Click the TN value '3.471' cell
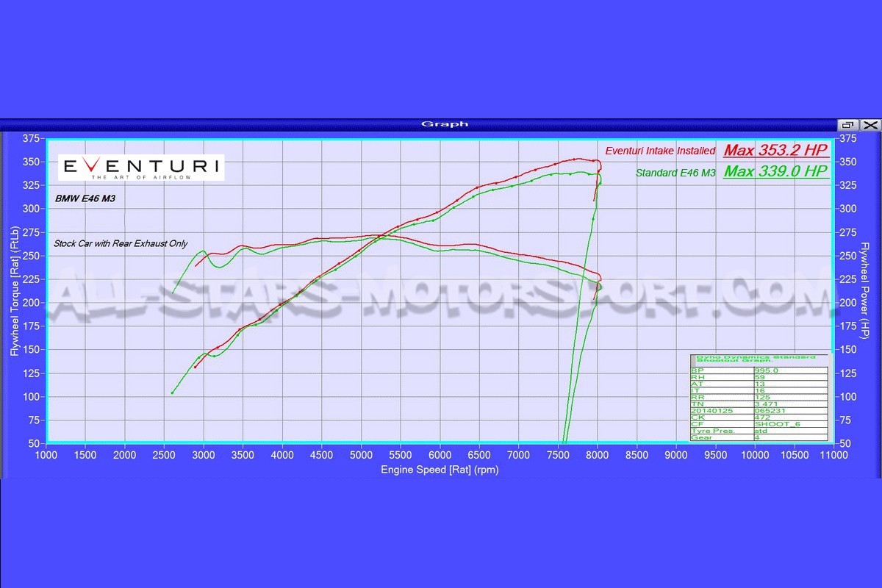Viewport: 882px width, 588px height. click(791, 404)
